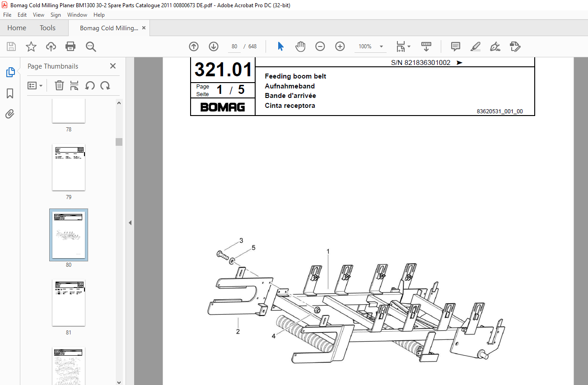
Task: Close the Bomag Cold Milling document tab
Action: pyautogui.click(x=144, y=28)
